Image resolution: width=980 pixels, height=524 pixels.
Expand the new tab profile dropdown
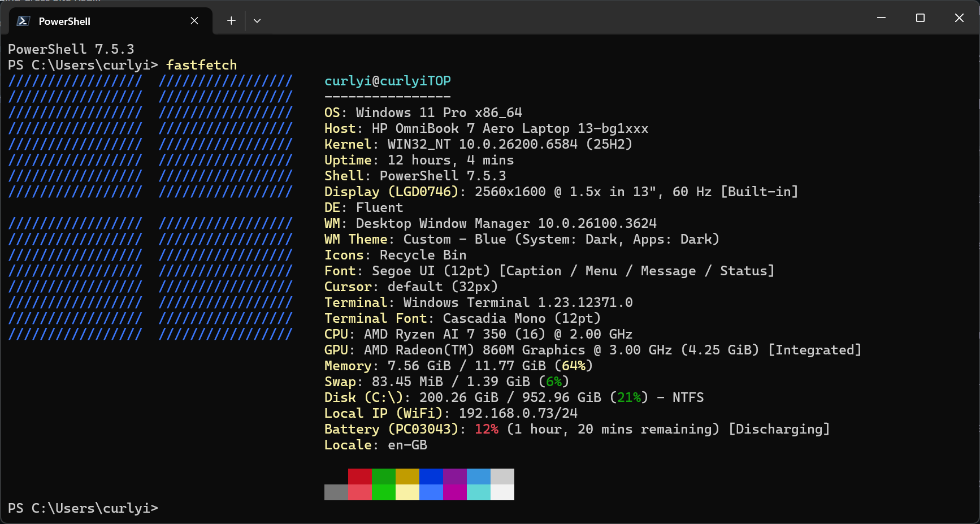click(257, 21)
